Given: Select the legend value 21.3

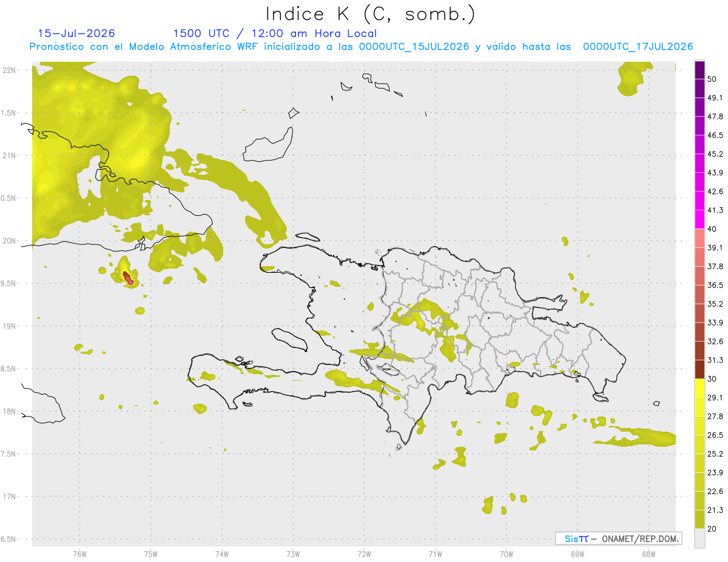Looking at the screenshot, I should tap(715, 510).
